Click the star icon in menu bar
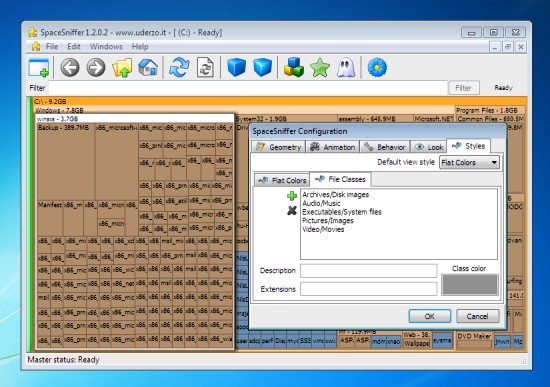This screenshot has height=387, width=550. (35, 46)
